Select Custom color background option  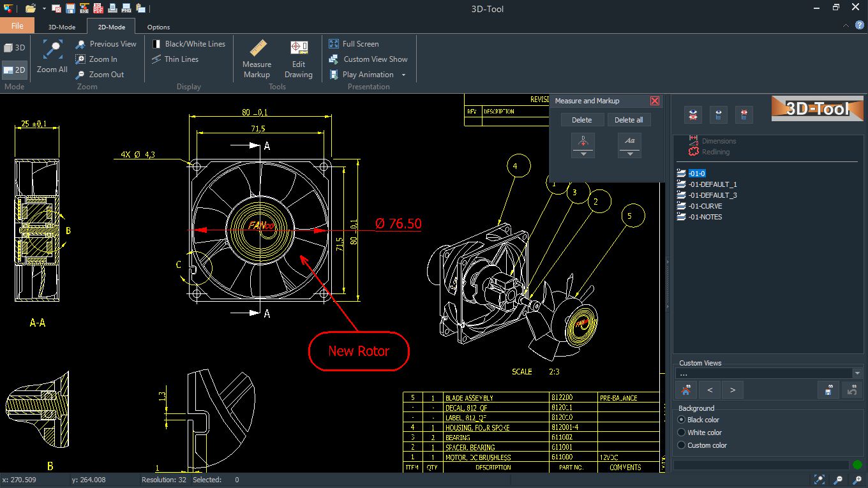coord(682,445)
